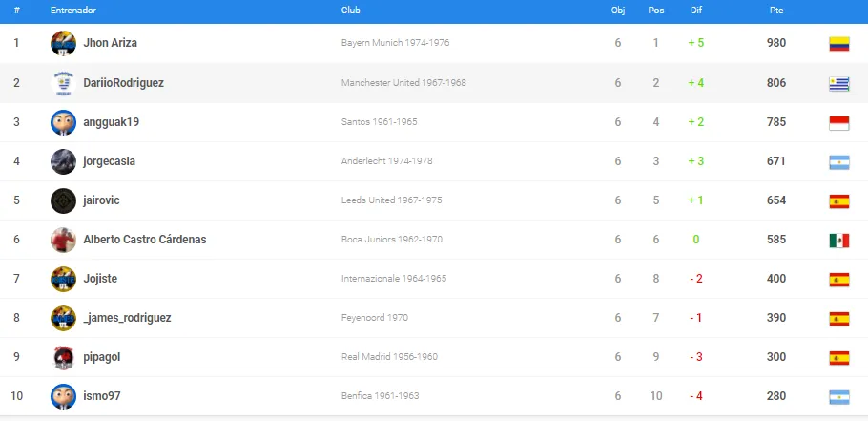The width and height of the screenshot is (868, 421).
Task: Click club text Manchester United 1967-1968
Action: coord(403,82)
